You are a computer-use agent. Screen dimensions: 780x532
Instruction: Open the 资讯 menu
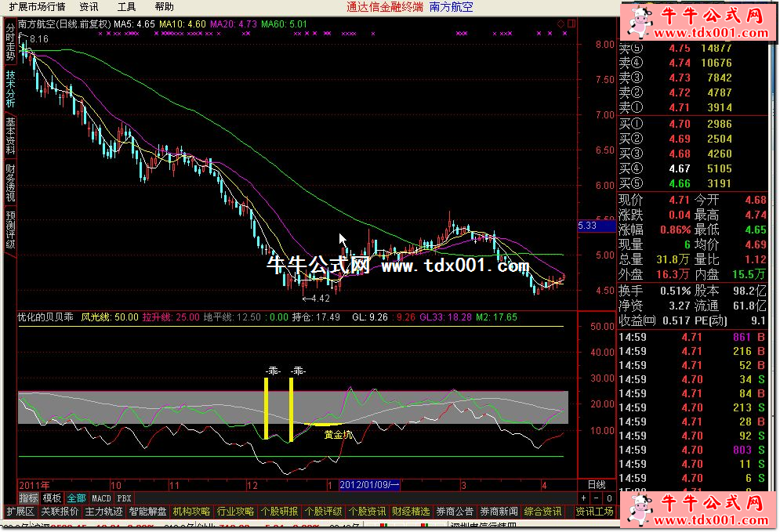(89, 6)
